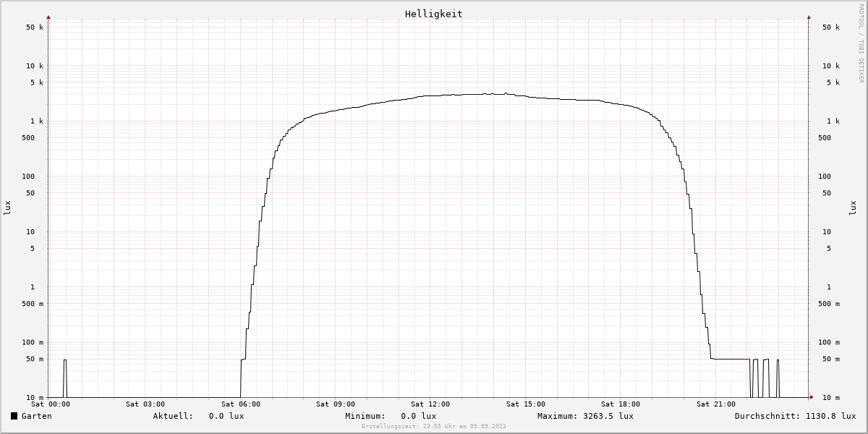
Task: Click the Sat 03:00 time label
Action: coord(145,404)
